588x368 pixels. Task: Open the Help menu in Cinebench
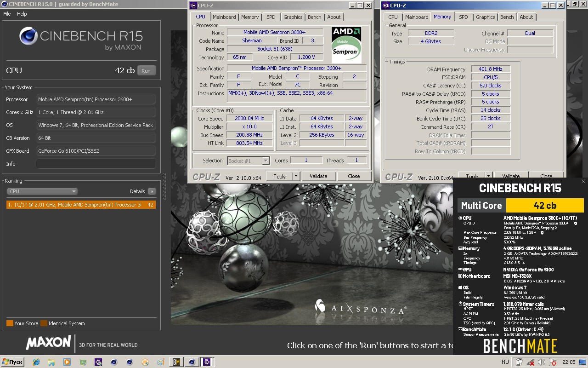pos(22,14)
